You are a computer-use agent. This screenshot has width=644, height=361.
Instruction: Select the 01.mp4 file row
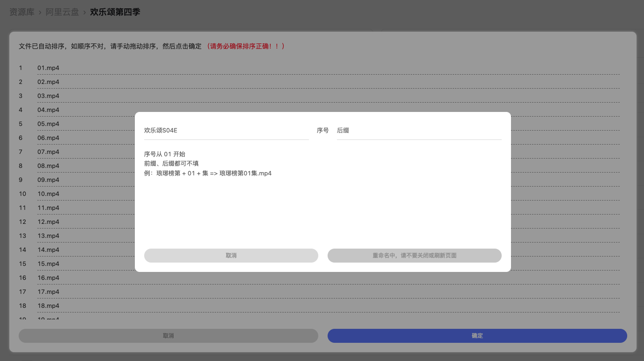[x=49, y=68]
